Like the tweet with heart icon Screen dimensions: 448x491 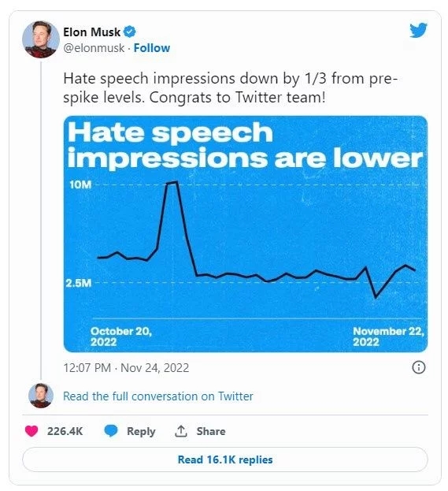pos(31,431)
